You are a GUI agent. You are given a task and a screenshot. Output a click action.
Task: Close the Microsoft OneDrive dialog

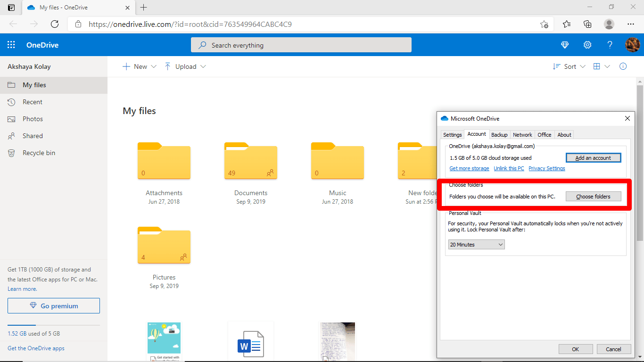coord(627,118)
